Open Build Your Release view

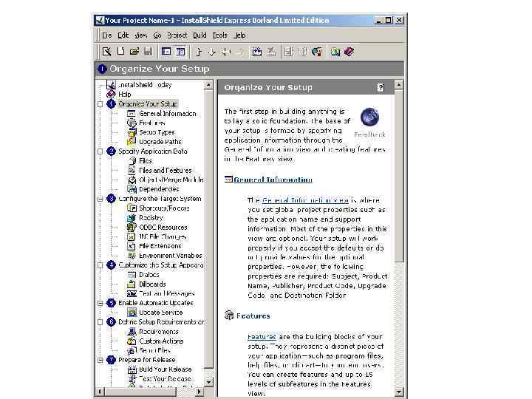pyautogui.click(x=166, y=369)
